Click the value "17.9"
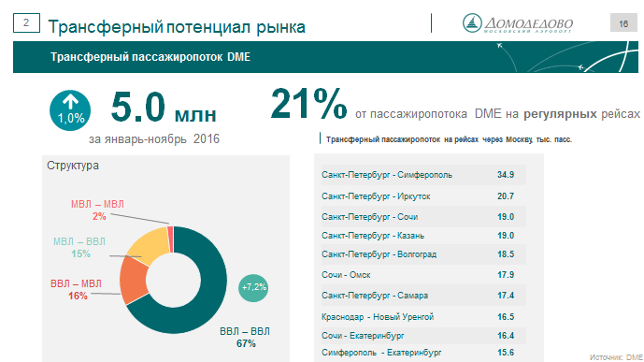 (506, 274)
